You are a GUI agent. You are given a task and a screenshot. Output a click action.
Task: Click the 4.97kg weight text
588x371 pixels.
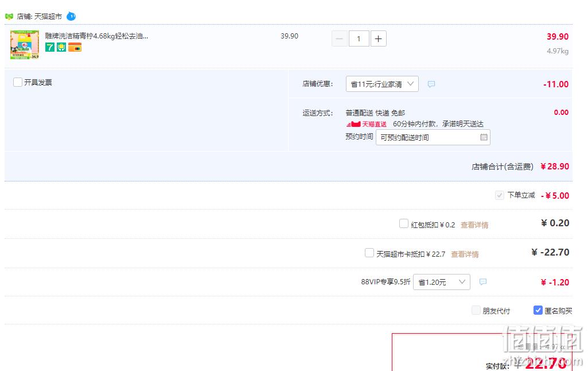point(557,51)
